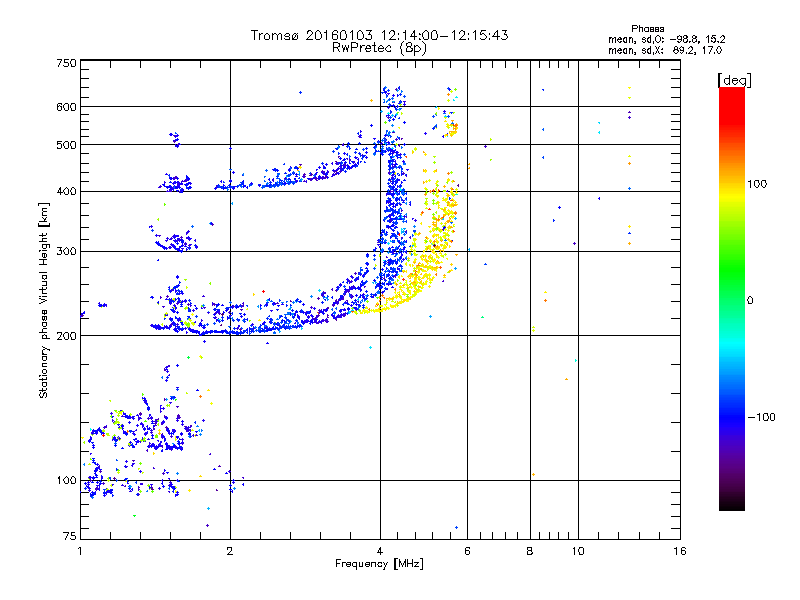Click the 'Phases' header label
This screenshot has height=600, width=800.
(647, 29)
